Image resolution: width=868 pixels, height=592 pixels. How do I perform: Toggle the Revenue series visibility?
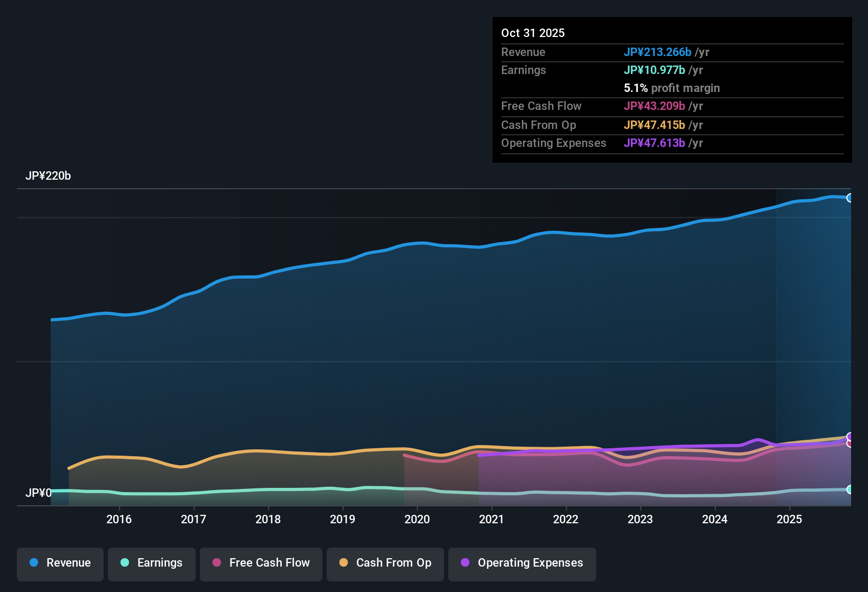[x=60, y=563]
